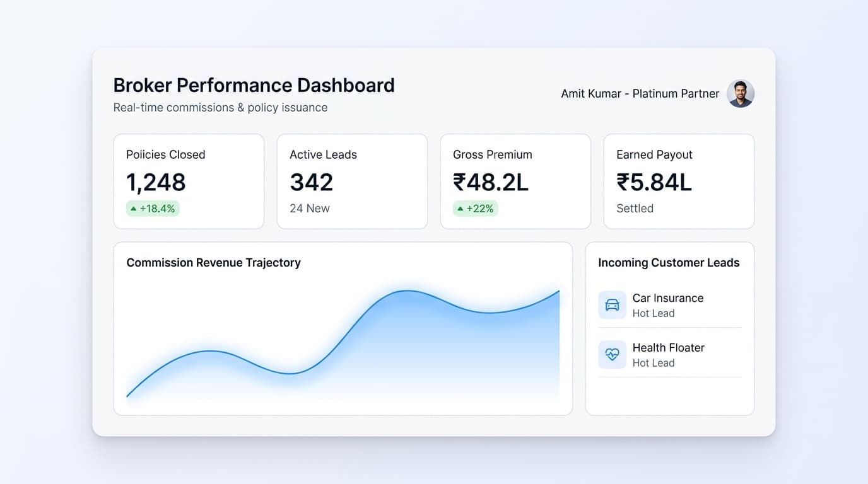Viewport: 868px width, 484px height.
Task: Open the Car Insurance lead title
Action: (x=668, y=298)
